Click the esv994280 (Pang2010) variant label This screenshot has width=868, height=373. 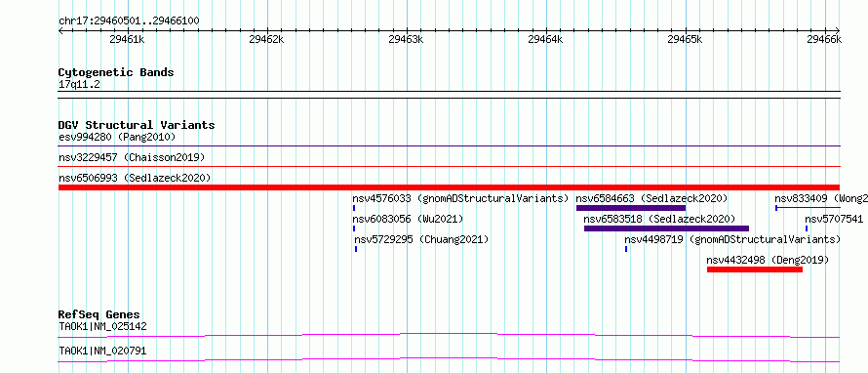pyautogui.click(x=117, y=137)
